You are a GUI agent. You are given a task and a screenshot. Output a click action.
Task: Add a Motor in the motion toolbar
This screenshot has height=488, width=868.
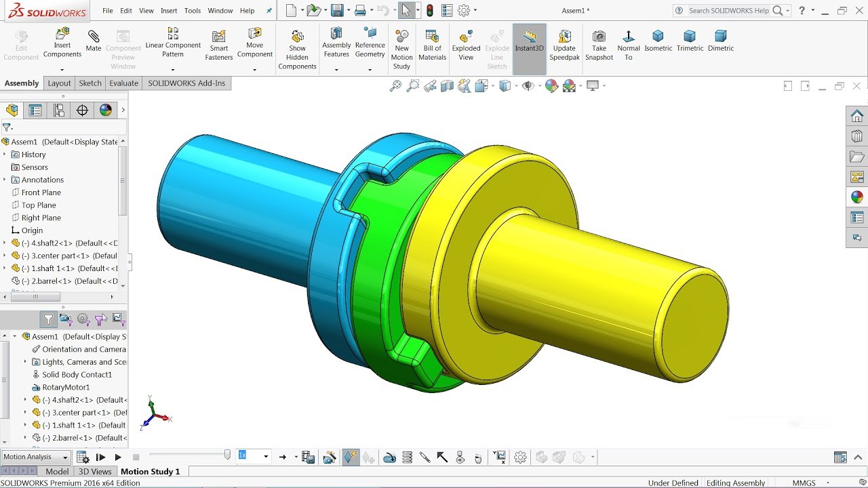point(389,457)
